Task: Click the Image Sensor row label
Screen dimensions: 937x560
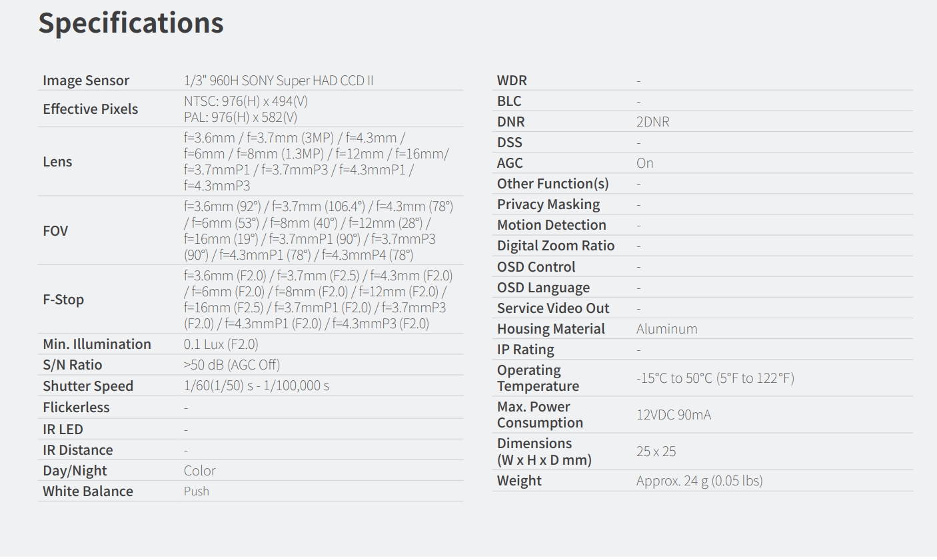Action: point(86,81)
